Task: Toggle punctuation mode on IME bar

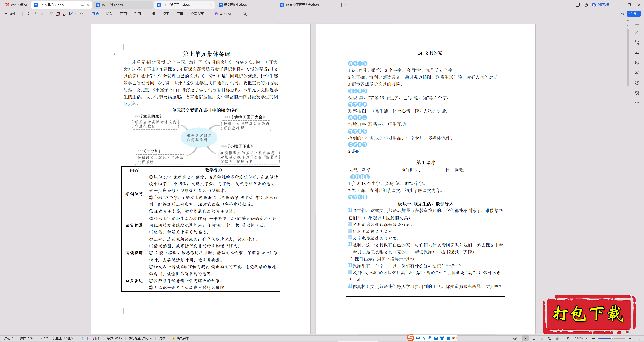Action: pos(424,338)
